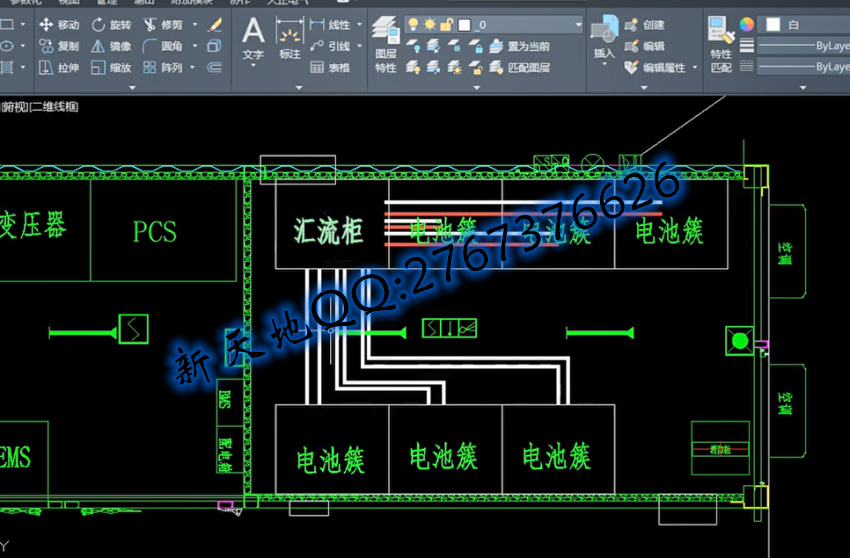Activate the Mirror (镜像) tool
Image resolution: width=850 pixels, height=558 pixels.
[x=111, y=46]
